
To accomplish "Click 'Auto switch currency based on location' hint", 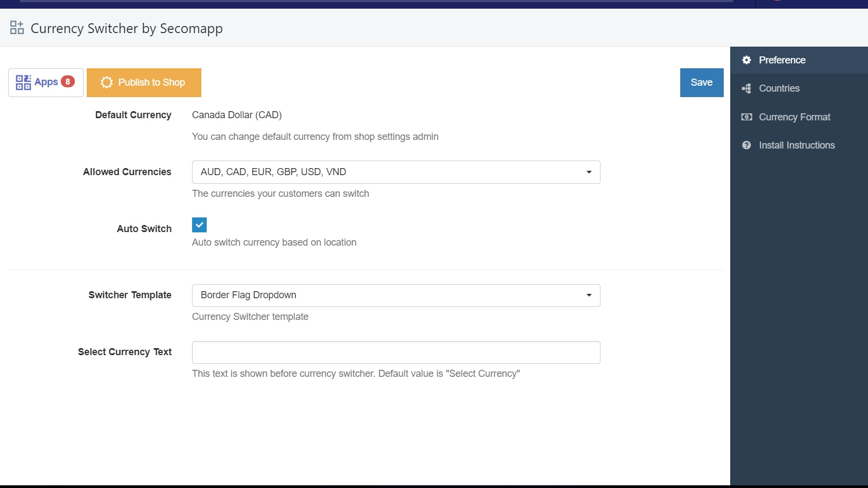I will tap(274, 242).
